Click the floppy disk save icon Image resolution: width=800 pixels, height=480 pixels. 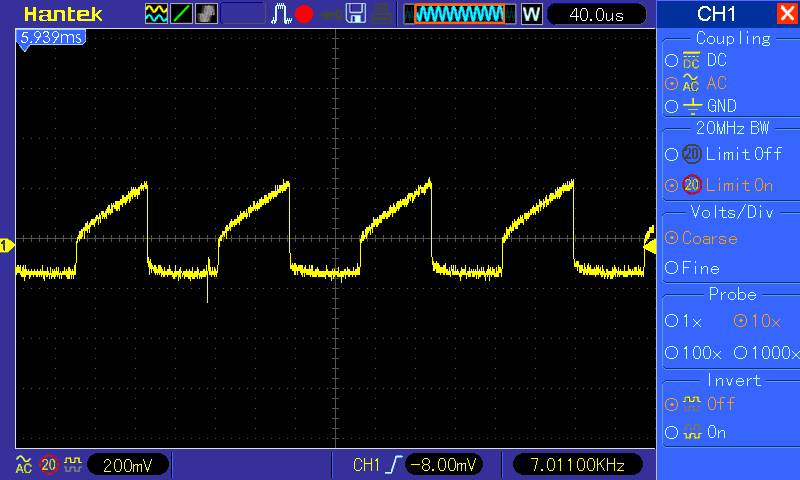point(356,14)
